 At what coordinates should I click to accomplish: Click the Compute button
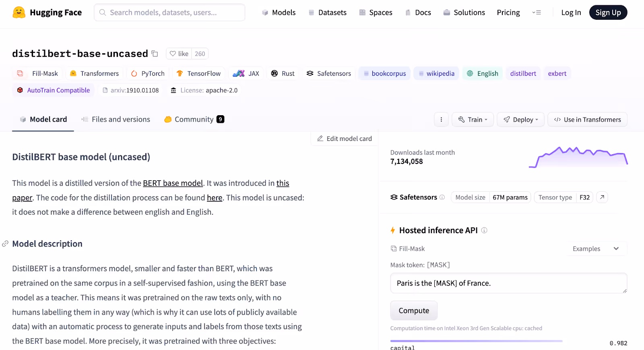coord(414,311)
